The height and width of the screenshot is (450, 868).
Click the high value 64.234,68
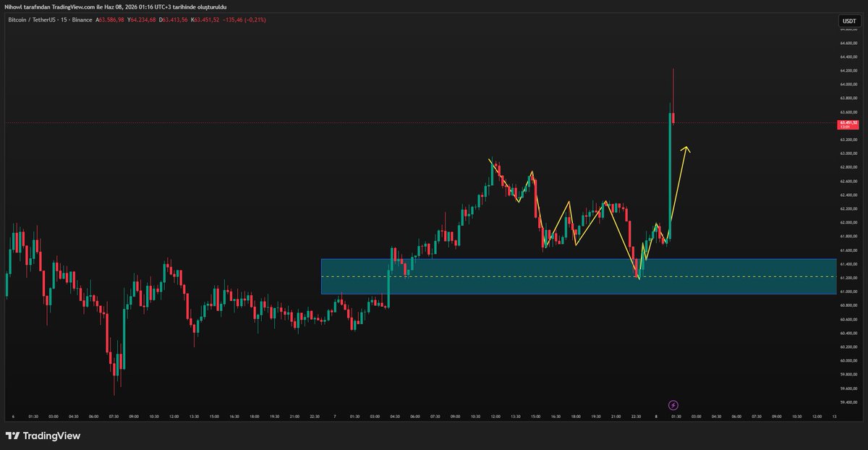pyautogui.click(x=142, y=20)
